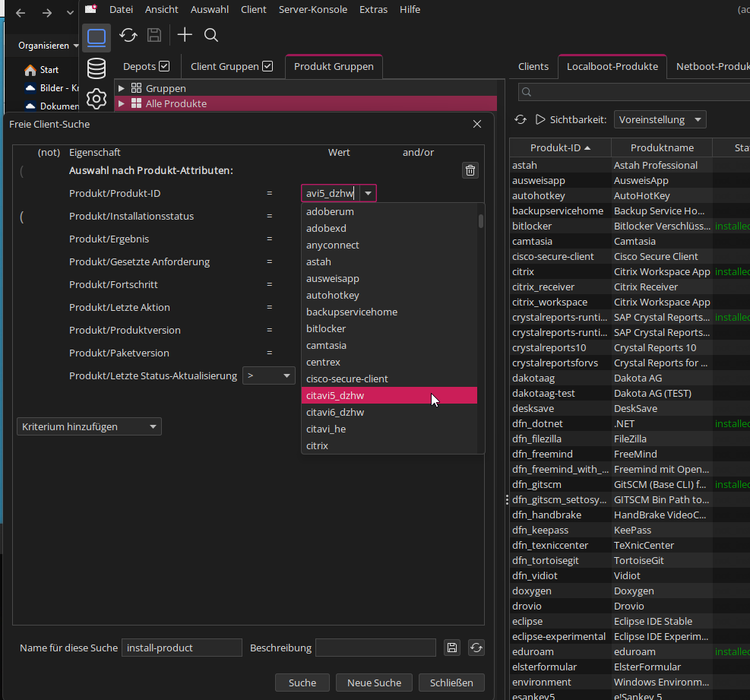Click the dropdown list scrollbar thumb
This screenshot has height=700, width=750.
click(481, 221)
